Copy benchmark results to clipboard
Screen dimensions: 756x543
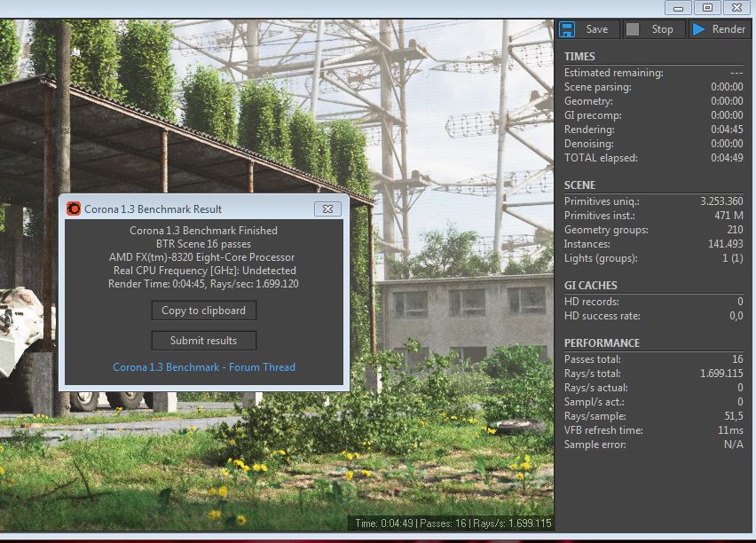203,311
